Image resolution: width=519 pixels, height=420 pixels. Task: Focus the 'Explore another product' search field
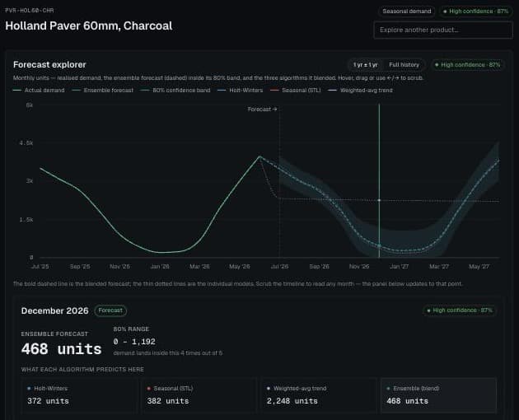click(x=443, y=30)
